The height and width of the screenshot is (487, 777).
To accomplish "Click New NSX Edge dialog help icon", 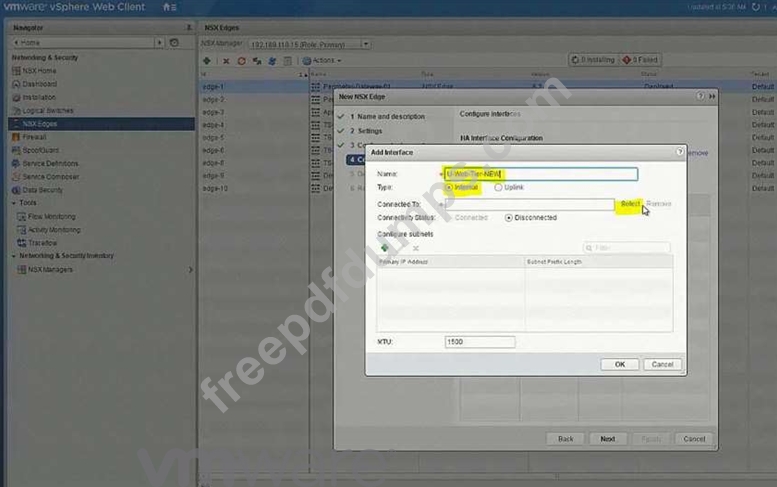I will (700, 96).
